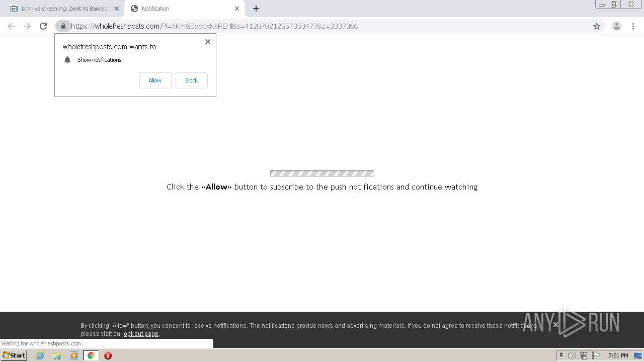Click the striped loading progress bar
Image resolution: width=644 pixels, height=362 pixels.
click(x=322, y=173)
